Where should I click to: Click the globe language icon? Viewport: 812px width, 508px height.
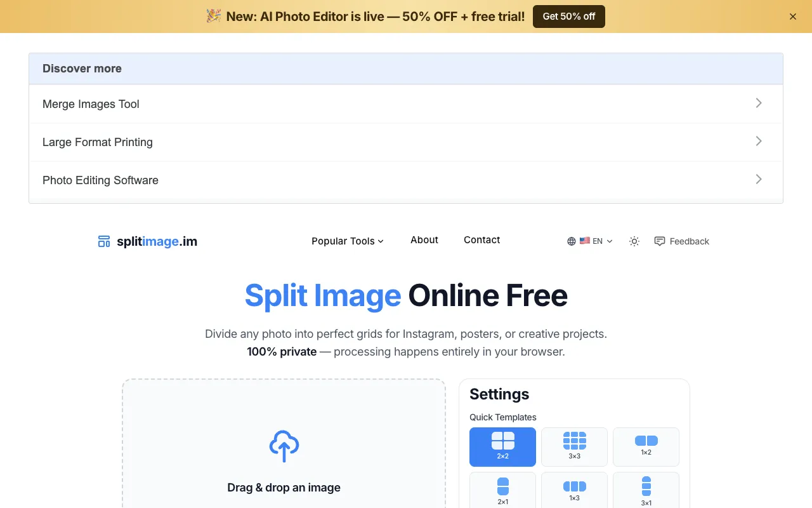tap(572, 241)
